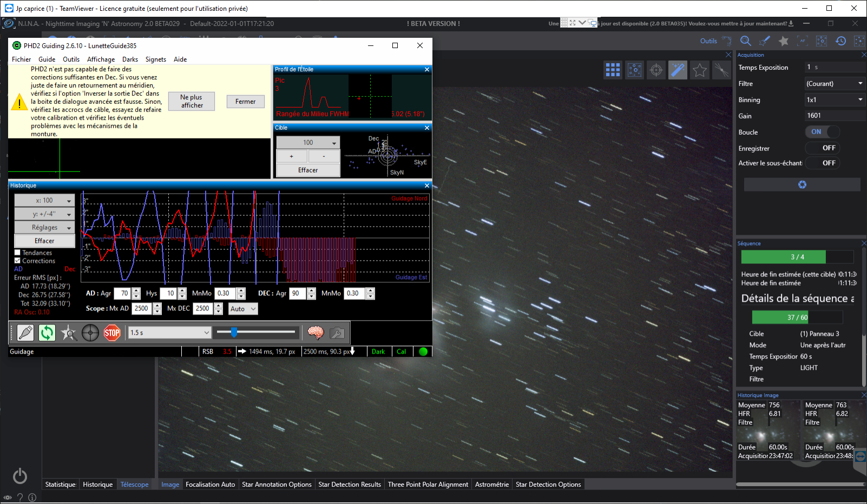Toggle the magic wand auto-stretch icon
Image resolution: width=867 pixels, height=504 pixels.
[x=678, y=70]
